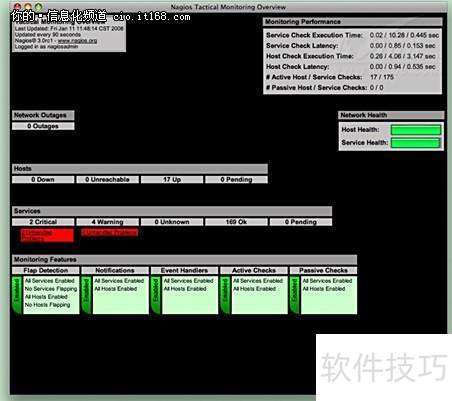
Task: Open the red unhandled problems under Critical
Action: [47, 235]
